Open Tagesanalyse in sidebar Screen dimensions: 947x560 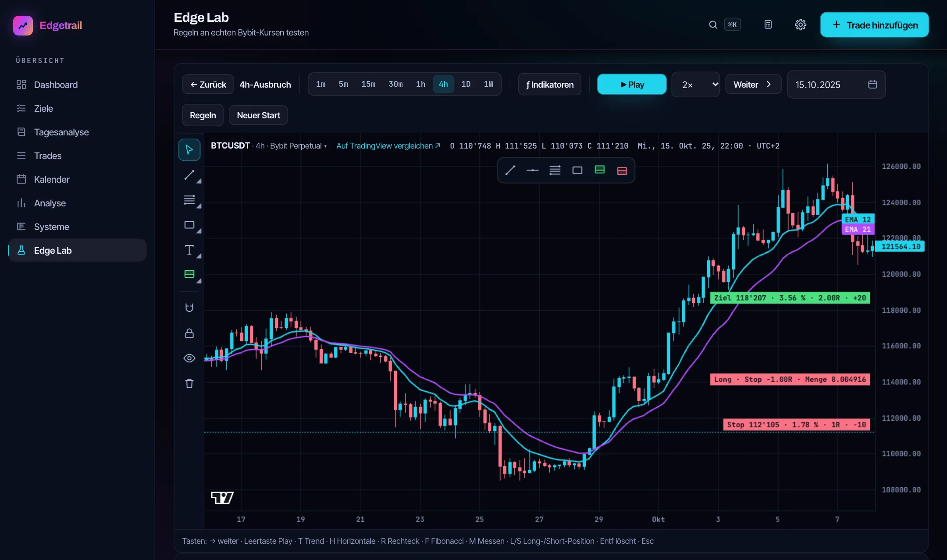coord(78,132)
